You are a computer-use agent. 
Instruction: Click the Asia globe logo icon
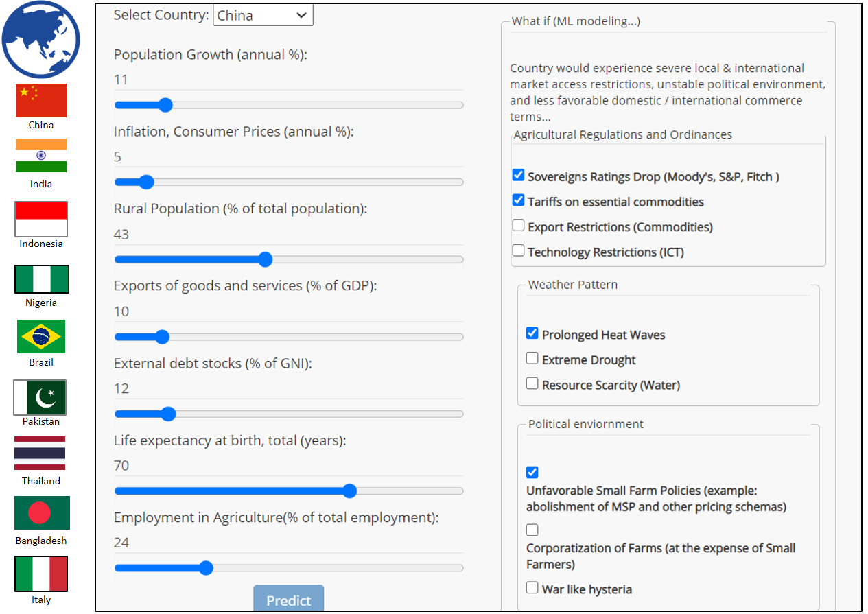[41, 39]
